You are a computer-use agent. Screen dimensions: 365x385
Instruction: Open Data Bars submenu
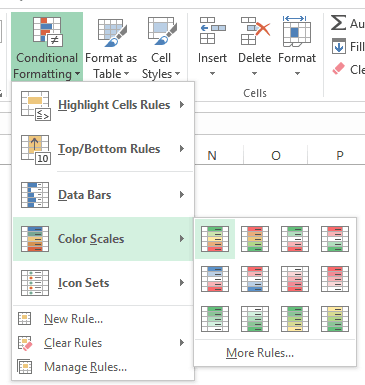click(103, 195)
